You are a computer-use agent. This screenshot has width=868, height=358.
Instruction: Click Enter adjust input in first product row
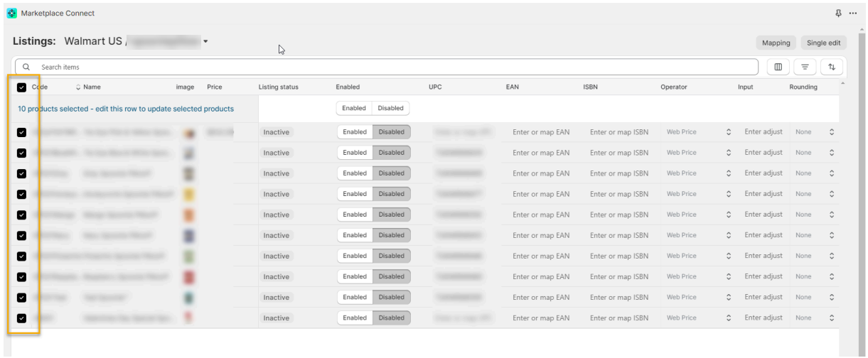click(763, 132)
